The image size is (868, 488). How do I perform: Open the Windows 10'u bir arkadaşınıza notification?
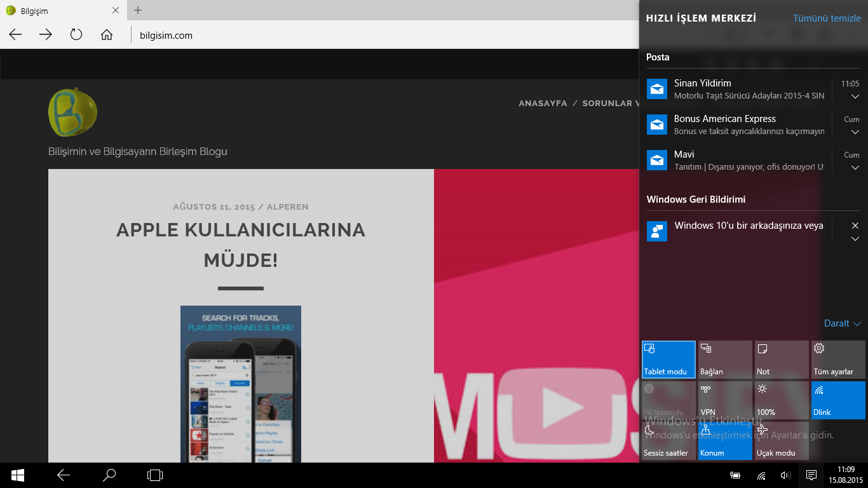click(x=749, y=226)
